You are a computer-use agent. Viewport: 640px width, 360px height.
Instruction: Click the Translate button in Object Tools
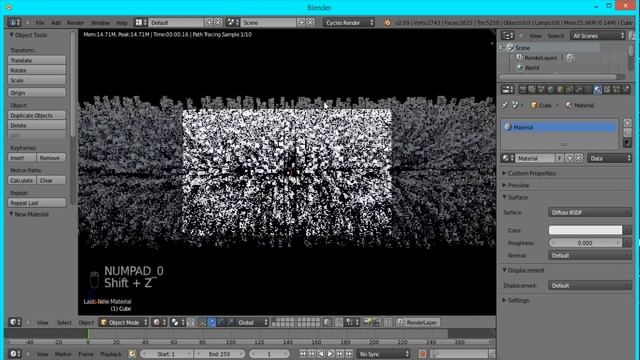coord(37,60)
